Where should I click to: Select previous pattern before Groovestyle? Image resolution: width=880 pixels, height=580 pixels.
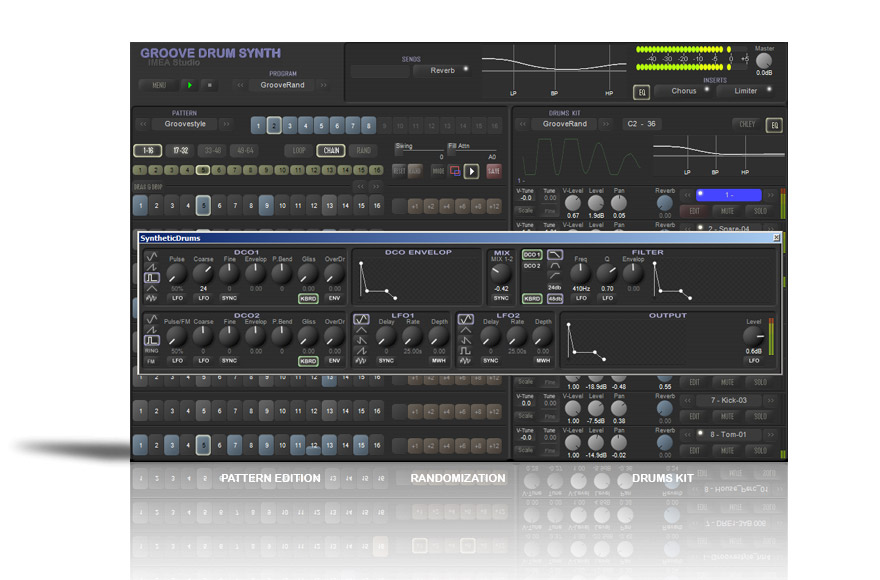pos(143,125)
